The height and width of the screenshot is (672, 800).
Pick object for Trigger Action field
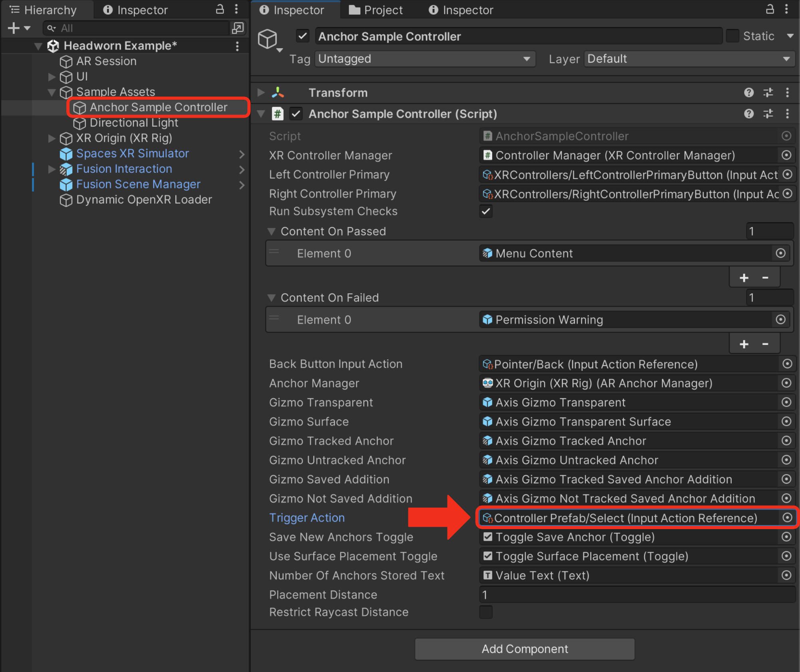coord(787,518)
